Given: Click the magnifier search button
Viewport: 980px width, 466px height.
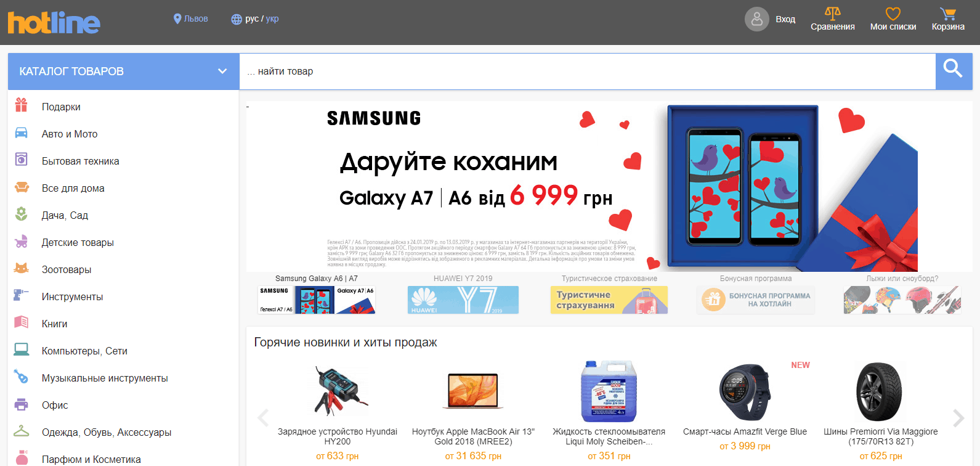Looking at the screenshot, I should pyautogui.click(x=954, y=72).
